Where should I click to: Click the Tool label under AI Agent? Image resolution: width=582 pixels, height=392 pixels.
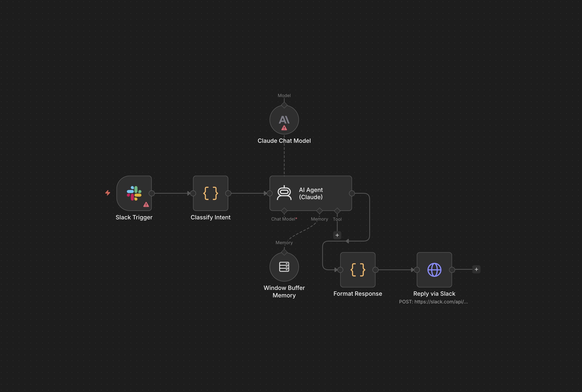click(x=337, y=219)
